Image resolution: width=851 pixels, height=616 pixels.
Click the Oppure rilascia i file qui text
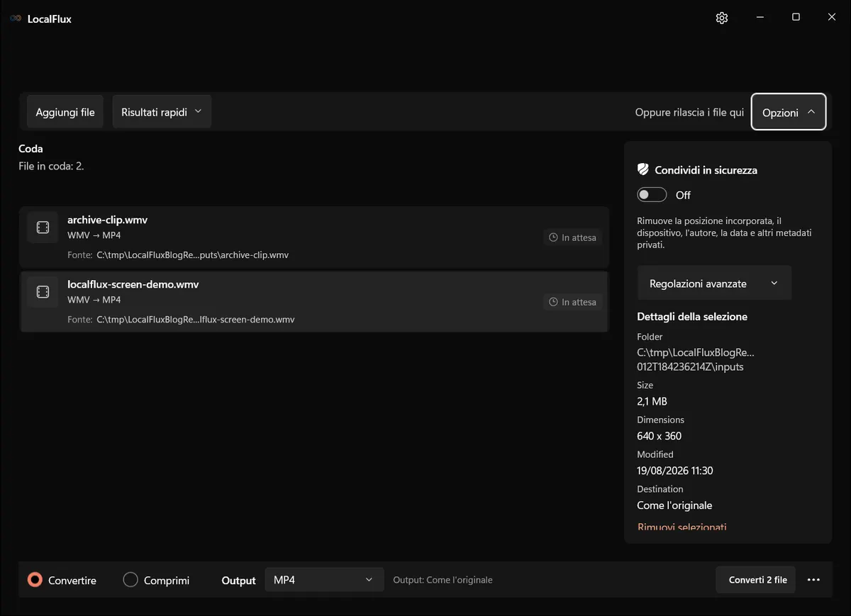click(x=689, y=113)
